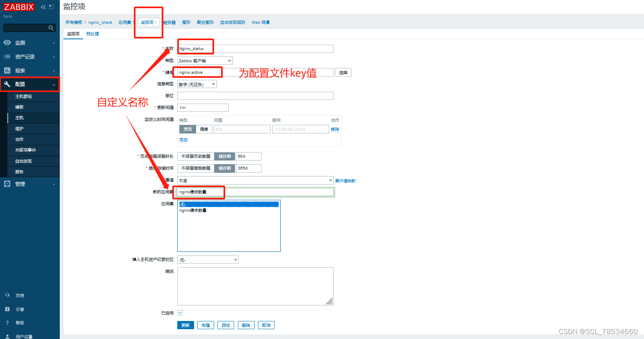
Task: Click the 测试 button
Action: point(226,325)
